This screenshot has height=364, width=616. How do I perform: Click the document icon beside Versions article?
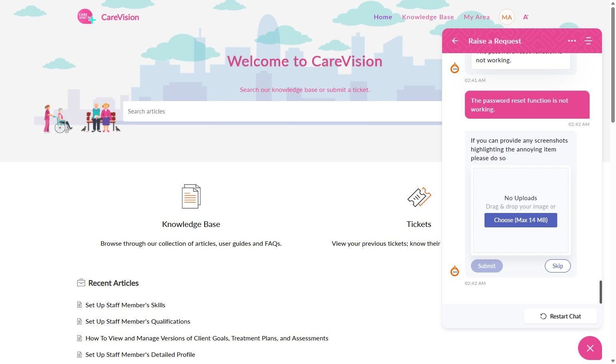coord(80,338)
